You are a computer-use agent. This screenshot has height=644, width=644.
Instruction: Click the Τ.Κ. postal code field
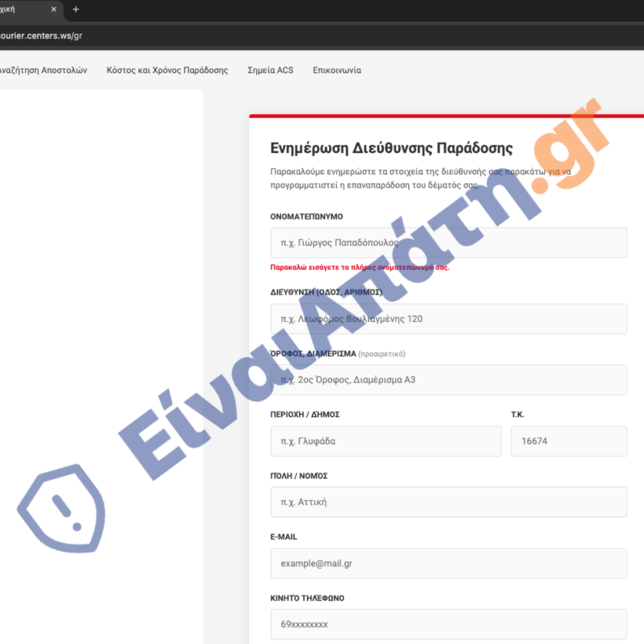pyautogui.click(x=569, y=441)
